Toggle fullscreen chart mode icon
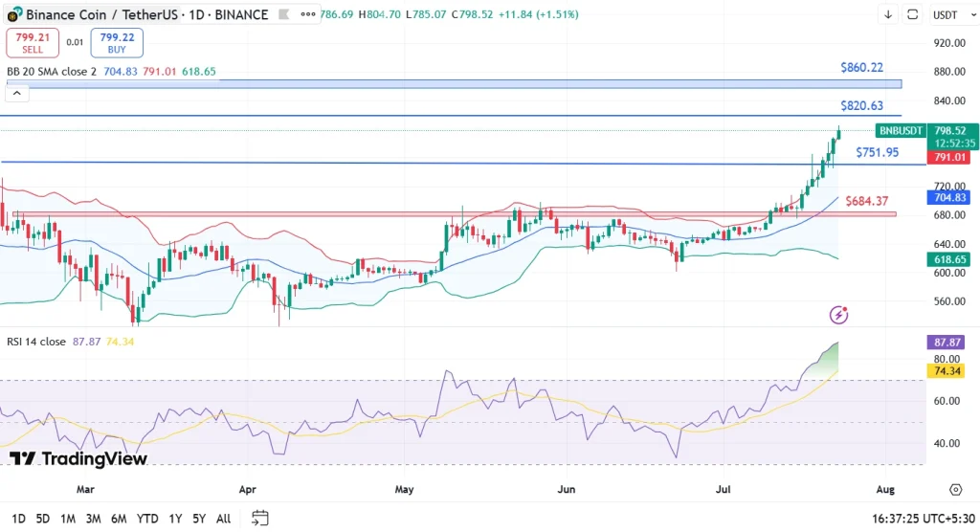 point(912,14)
